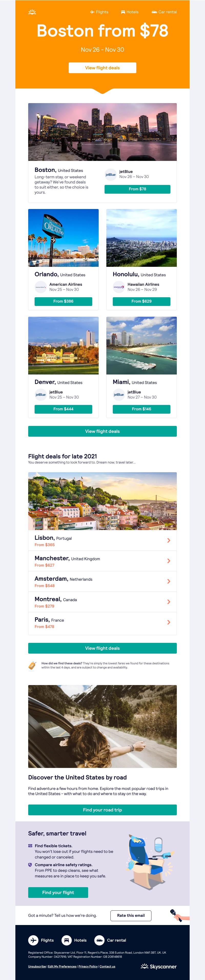The width and height of the screenshot is (205, 980).
Task: Click the Rate this email button
Action: pyautogui.click(x=131, y=915)
